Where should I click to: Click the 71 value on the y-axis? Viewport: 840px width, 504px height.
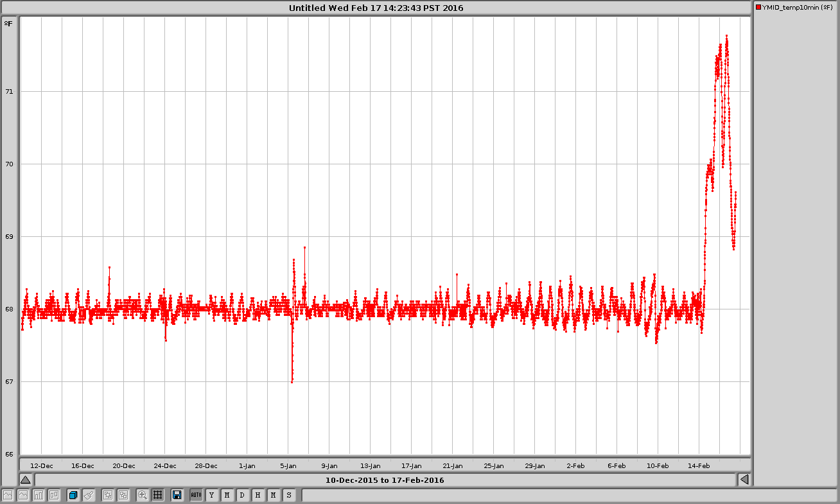(9, 91)
